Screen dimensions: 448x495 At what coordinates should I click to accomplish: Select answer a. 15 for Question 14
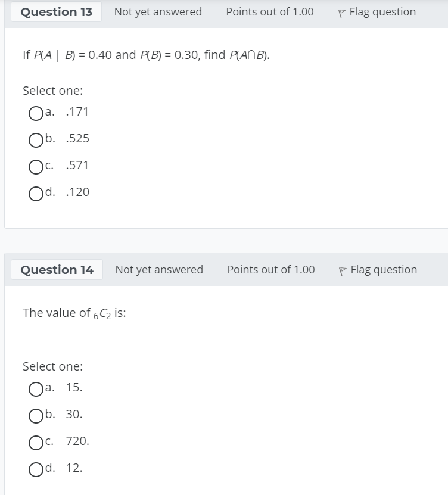(x=36, y=389)
